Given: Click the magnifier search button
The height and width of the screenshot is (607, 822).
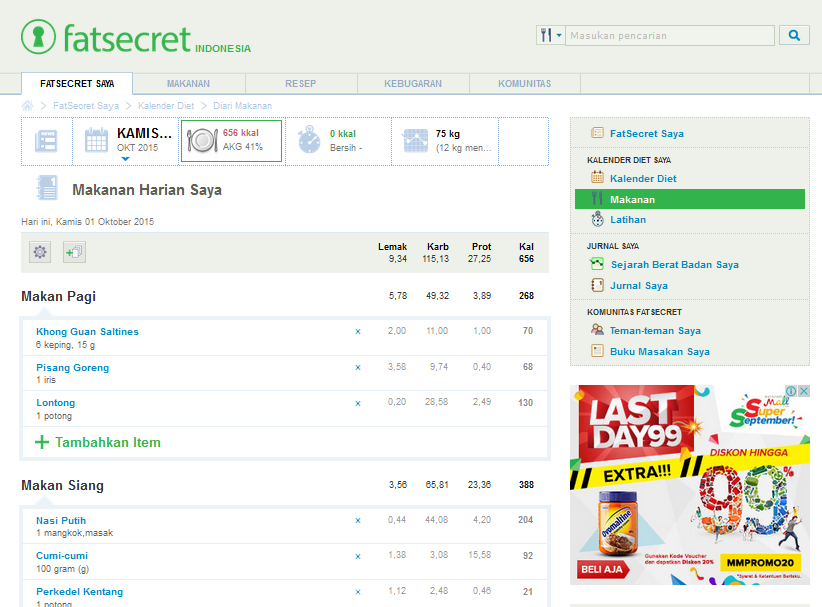Looking at the screenshot, I should point(794,35).
